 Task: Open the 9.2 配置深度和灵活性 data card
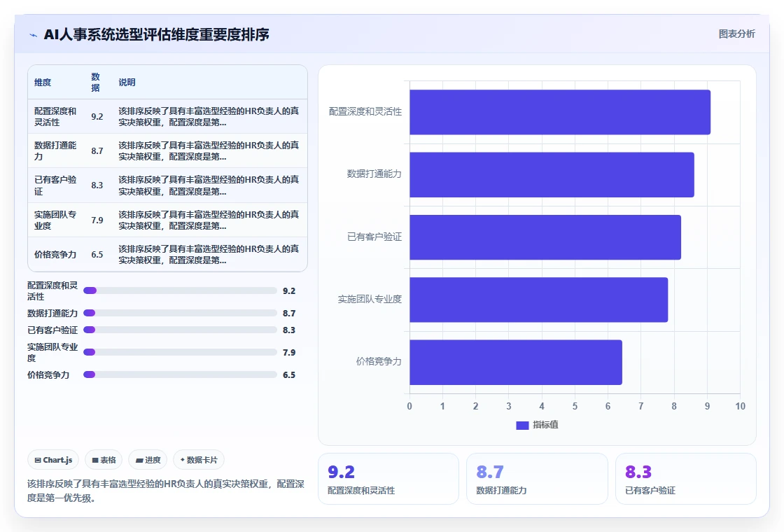[388, 479]
